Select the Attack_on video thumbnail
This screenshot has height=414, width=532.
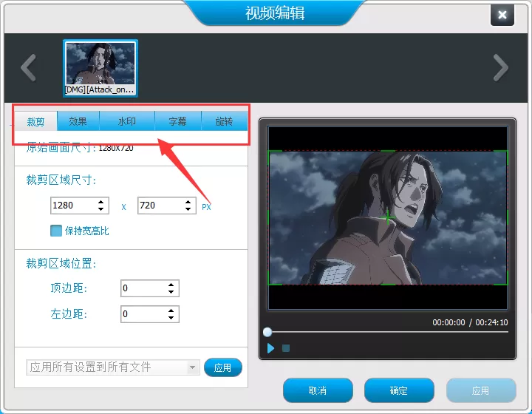point(100,68)
